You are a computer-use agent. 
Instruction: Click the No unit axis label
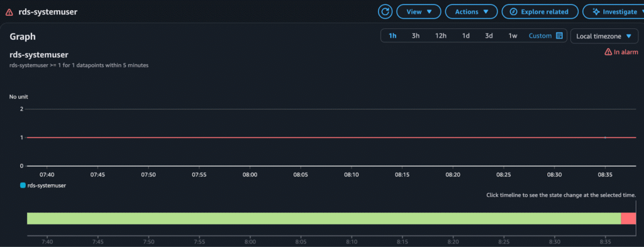[x=18, y=97]
